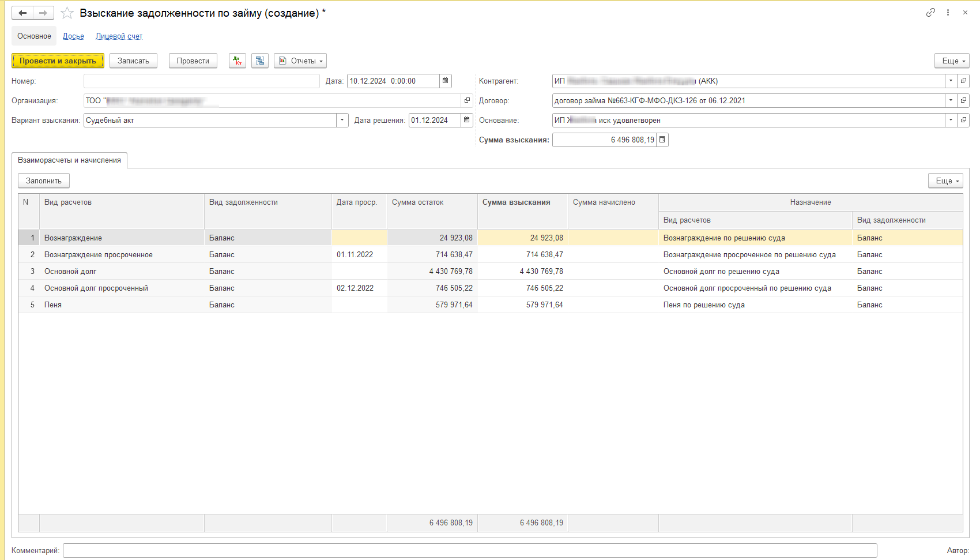This screenshot has height=560, width=980.
Task: Focus the Номер input field
Action: pyautogui.click(x=201, y=81)
